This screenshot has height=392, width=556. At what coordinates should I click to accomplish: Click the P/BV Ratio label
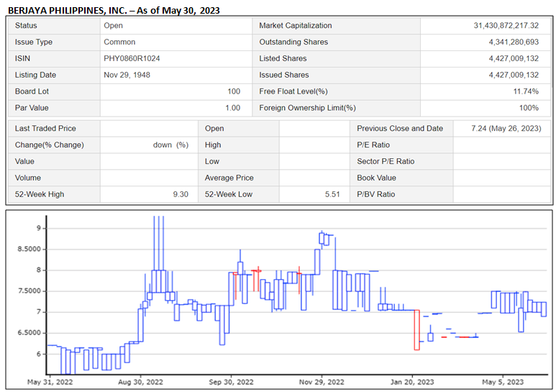[x=376, y=194]
